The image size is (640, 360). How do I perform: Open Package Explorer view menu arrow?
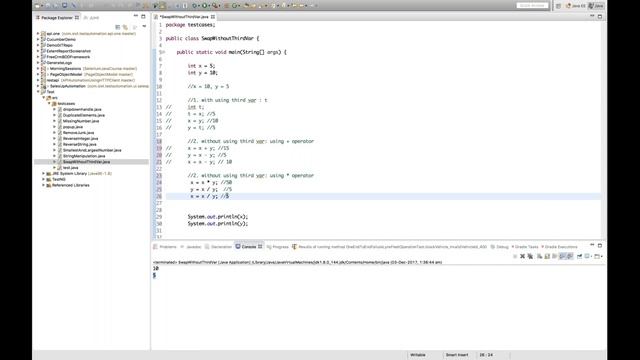[144, 27]
